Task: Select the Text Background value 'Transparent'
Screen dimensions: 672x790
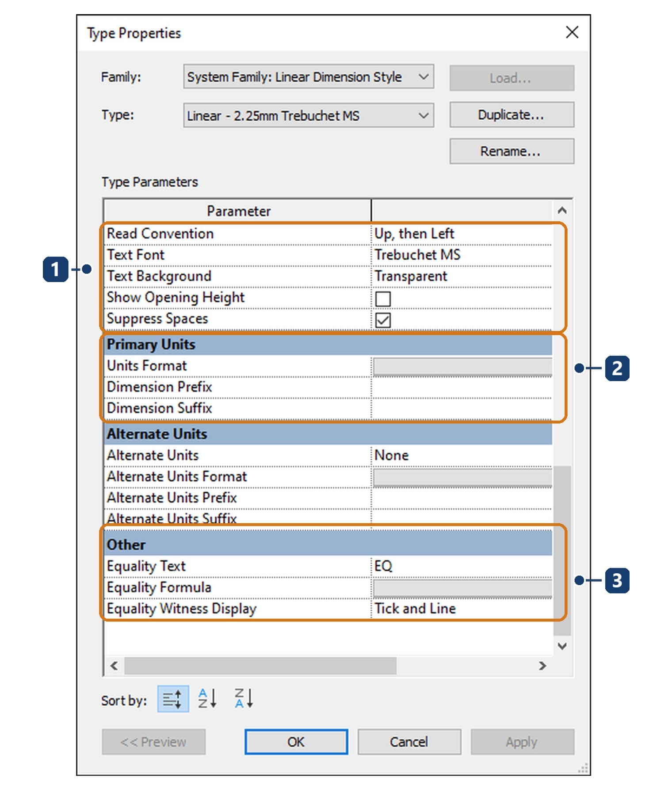Action: click(411, 276)
